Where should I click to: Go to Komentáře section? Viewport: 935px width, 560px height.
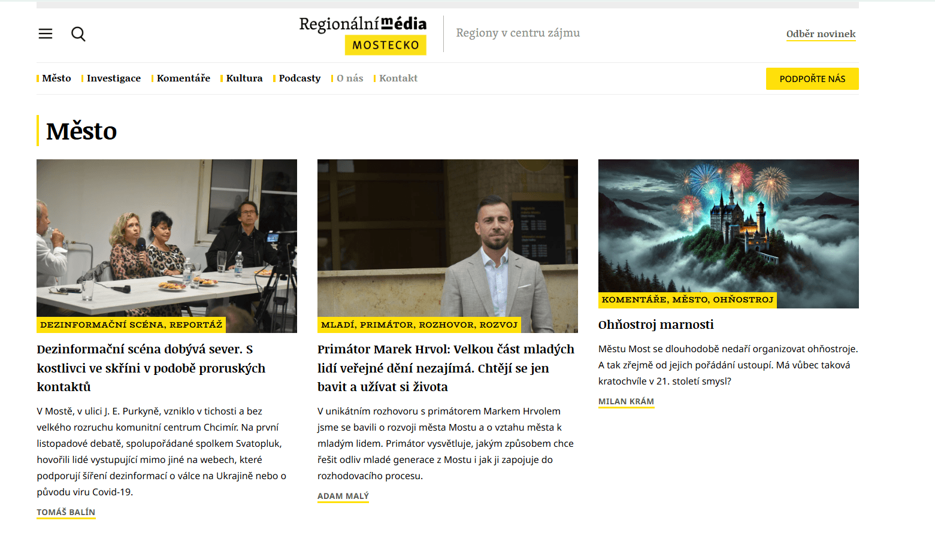coord(183,78)
